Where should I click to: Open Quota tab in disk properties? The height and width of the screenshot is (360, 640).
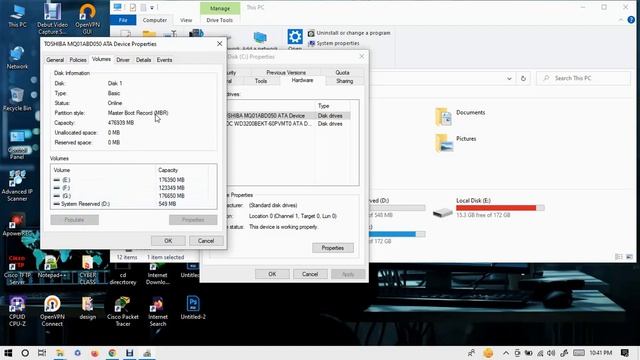click(x=342, y=72)
